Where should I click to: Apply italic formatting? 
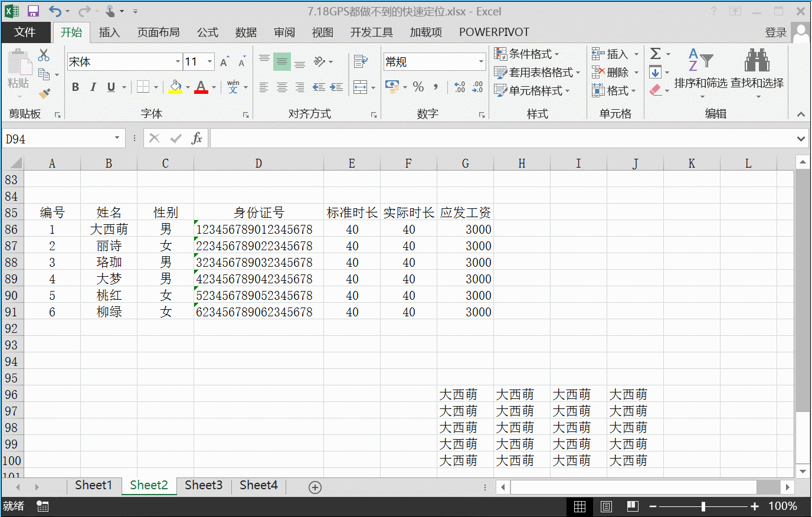tap(93, 87)
